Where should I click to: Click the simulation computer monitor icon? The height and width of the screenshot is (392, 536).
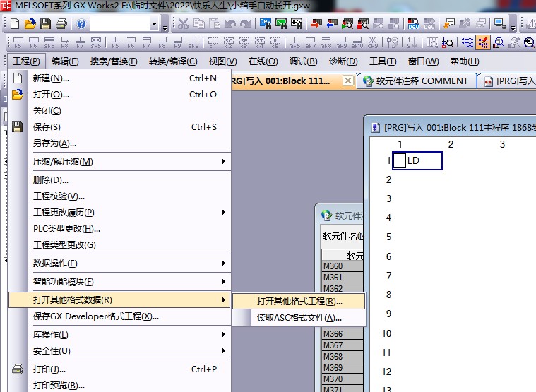[x=500, y=23]
